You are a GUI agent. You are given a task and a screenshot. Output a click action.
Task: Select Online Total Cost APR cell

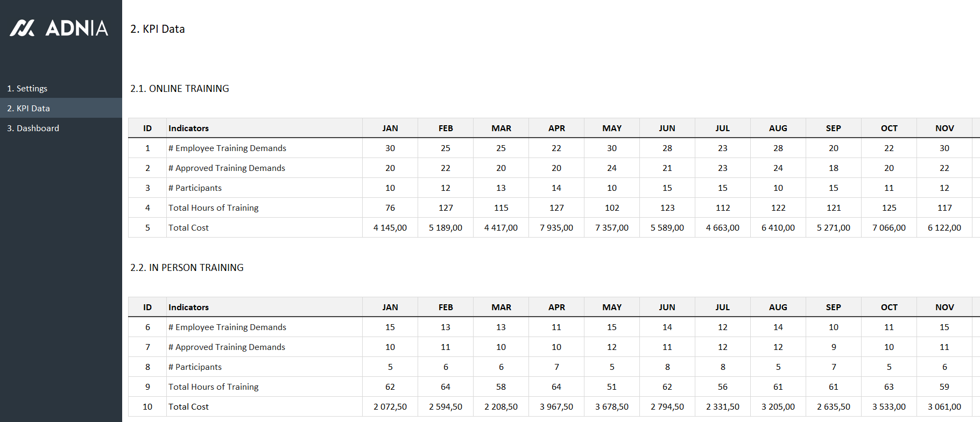click(556, 227)
